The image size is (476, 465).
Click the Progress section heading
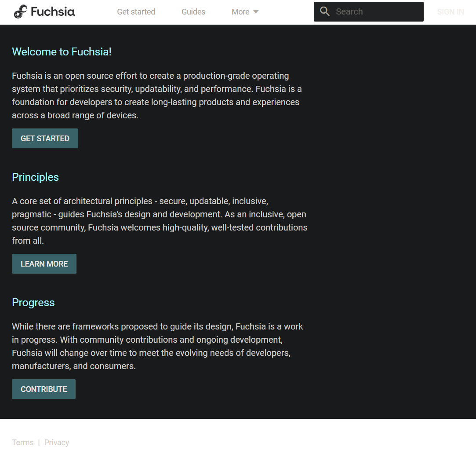33,303
